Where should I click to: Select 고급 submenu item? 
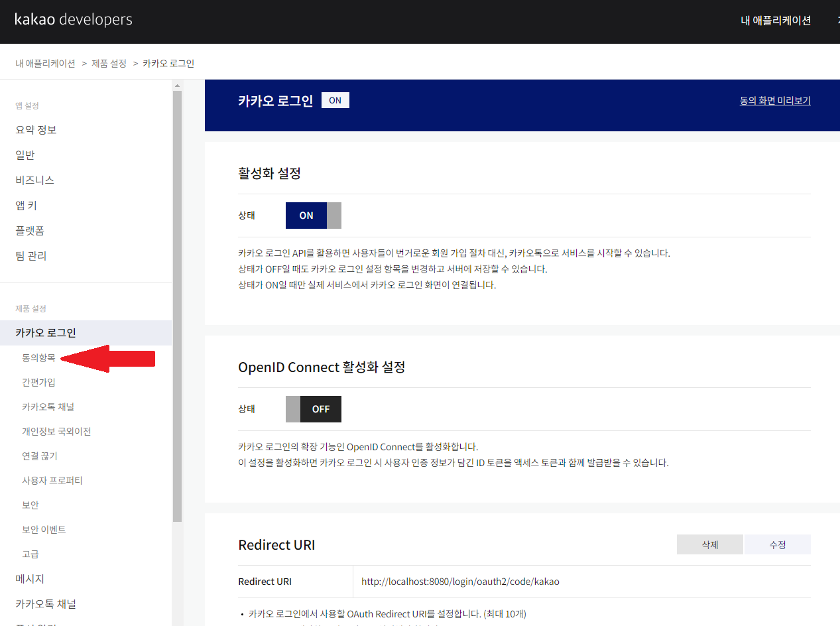30,554
